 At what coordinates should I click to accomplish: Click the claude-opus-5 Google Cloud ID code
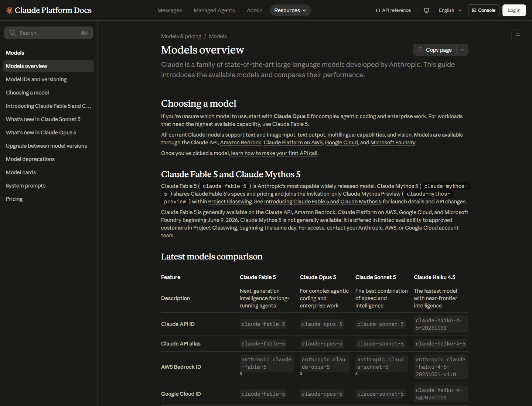coord(322,394)
